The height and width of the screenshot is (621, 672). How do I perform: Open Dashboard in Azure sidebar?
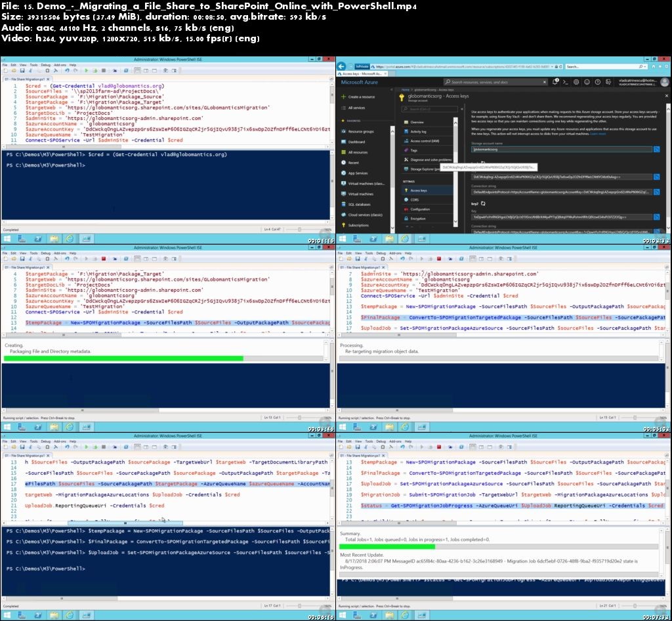(353, 142)
